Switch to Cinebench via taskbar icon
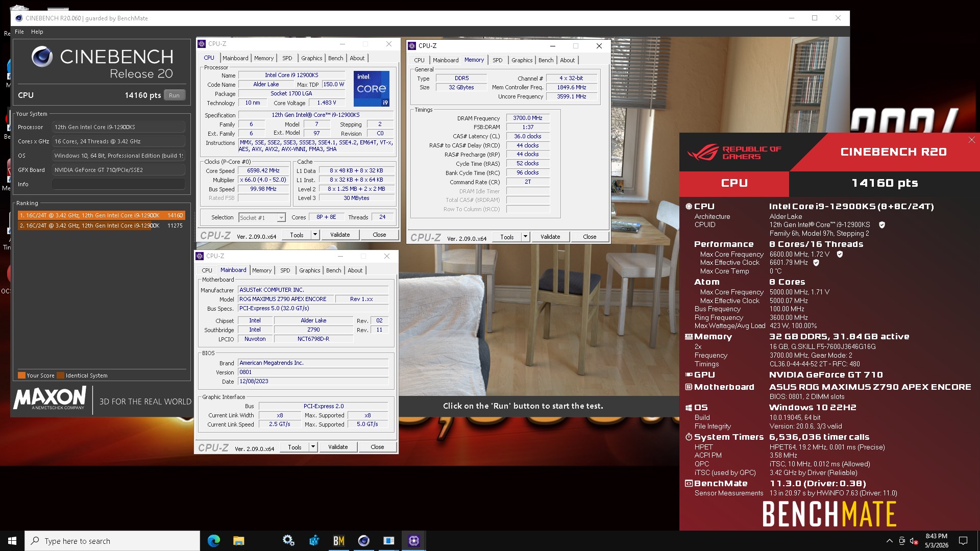The height and width of the screenshot is (551, 980). tap(363, 541)
